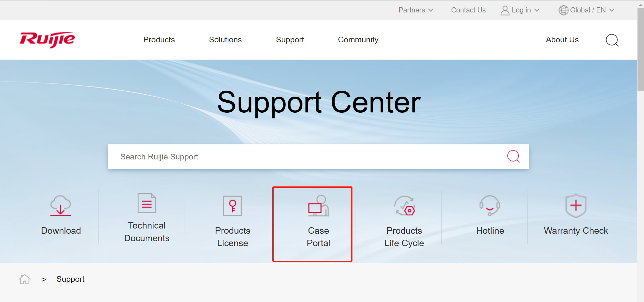Viewport: 644px width, 302px height.
Task: Click the Download cloud icon
Action: tap(61, 205)
